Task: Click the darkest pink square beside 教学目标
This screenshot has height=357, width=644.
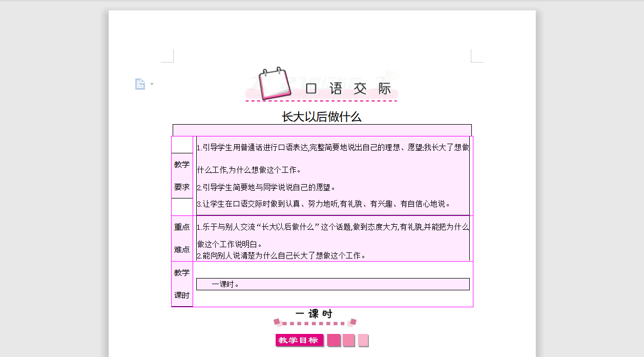Action: 333,340
